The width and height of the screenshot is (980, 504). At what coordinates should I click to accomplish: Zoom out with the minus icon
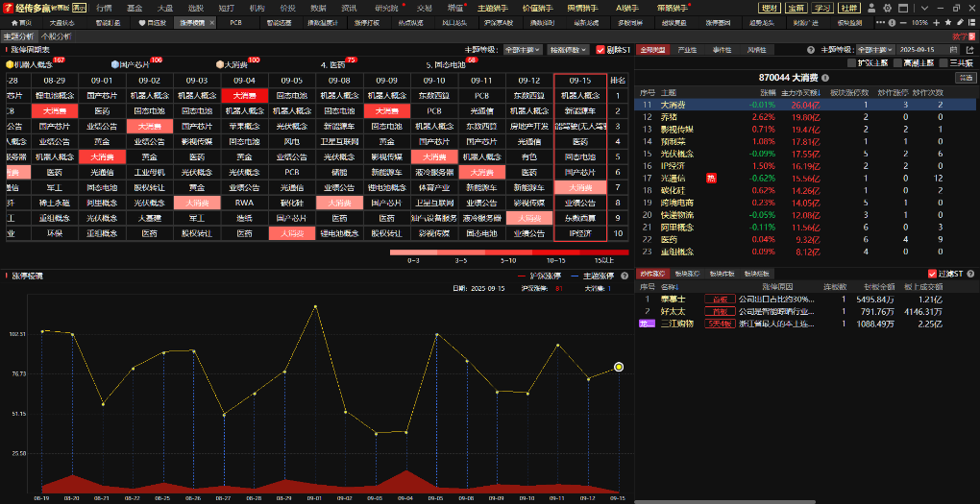coord(903,22)
